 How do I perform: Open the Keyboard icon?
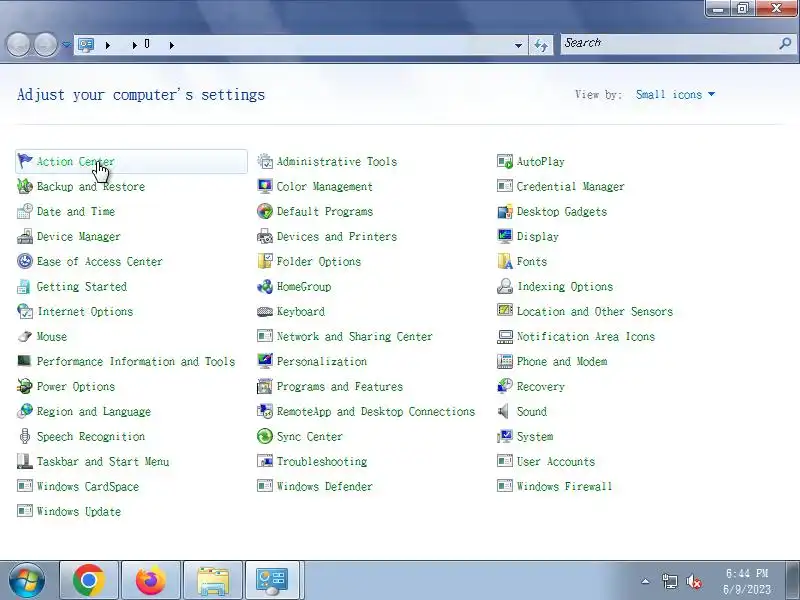tap(265, 311)
